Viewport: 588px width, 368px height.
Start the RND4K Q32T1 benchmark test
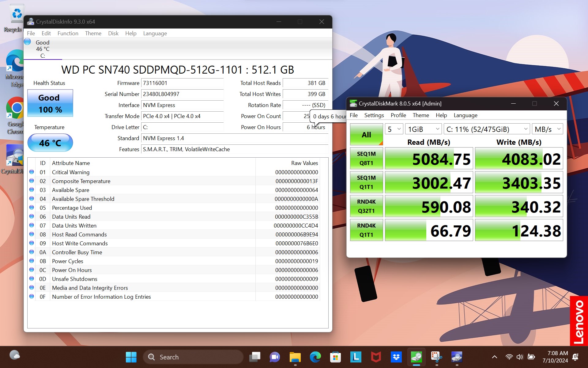(366, 206)
